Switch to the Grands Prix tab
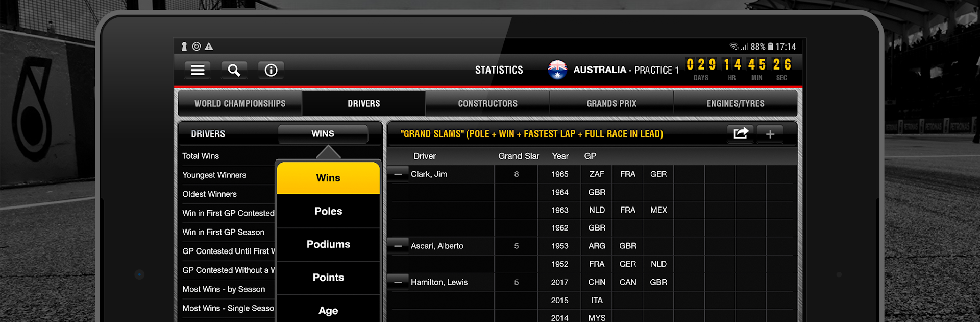This screenshot has height=322, width=980. pyautogui.click(x=611, y=104)
